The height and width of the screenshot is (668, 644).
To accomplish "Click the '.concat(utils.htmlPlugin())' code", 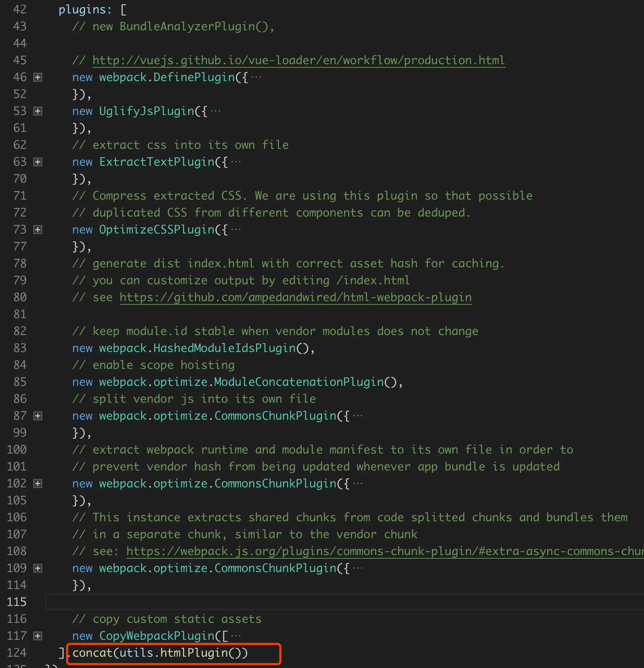I will point(157,653).
